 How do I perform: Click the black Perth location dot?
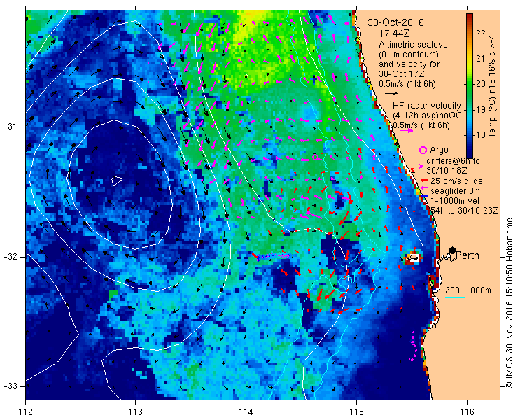[453, 250]
